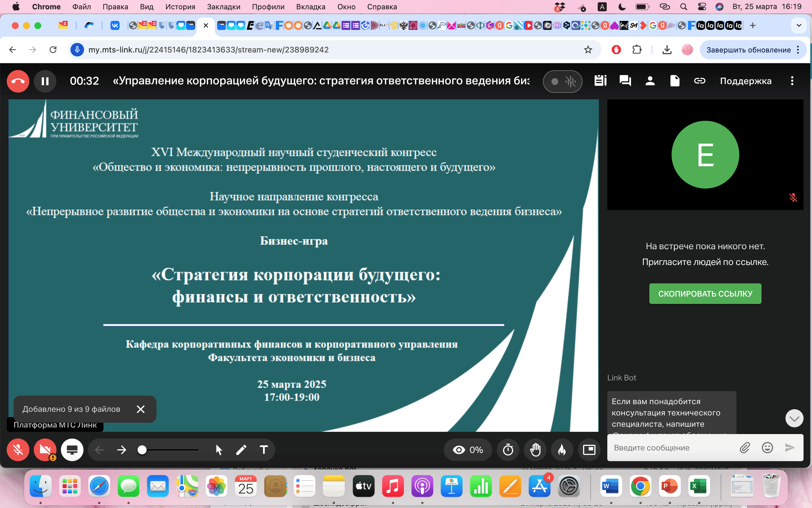812x508 pixels.
Task: Click СКОПИРОВАТЬ ССЫЛКУ button
Action: pos(705,294)
